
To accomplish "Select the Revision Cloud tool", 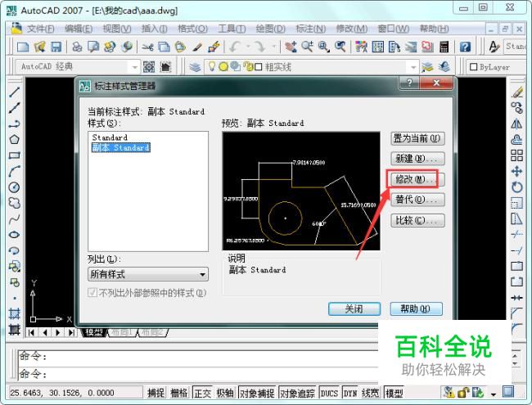I will point(14,203).
